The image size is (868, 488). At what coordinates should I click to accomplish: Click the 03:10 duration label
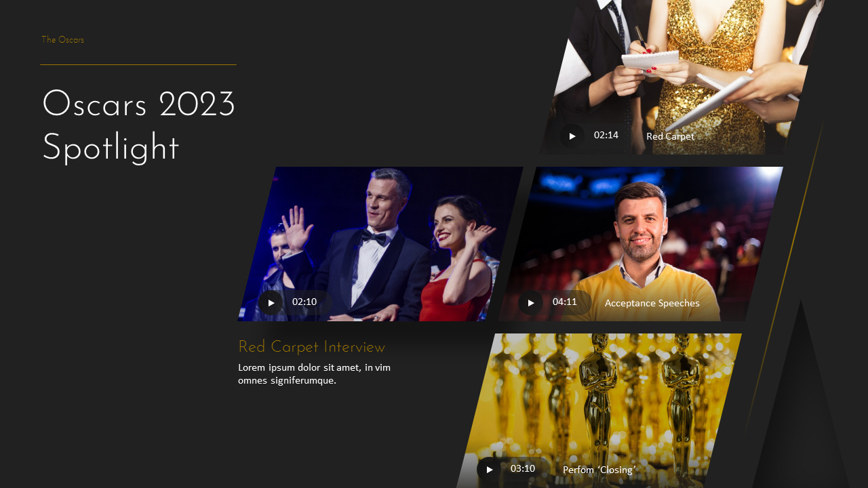[x=522, y=468]
